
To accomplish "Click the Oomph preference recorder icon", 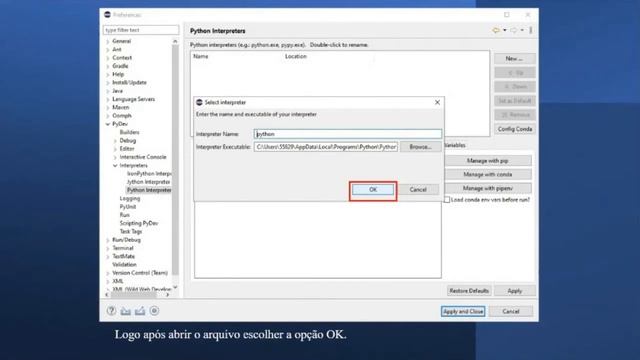I will (154, 311).
